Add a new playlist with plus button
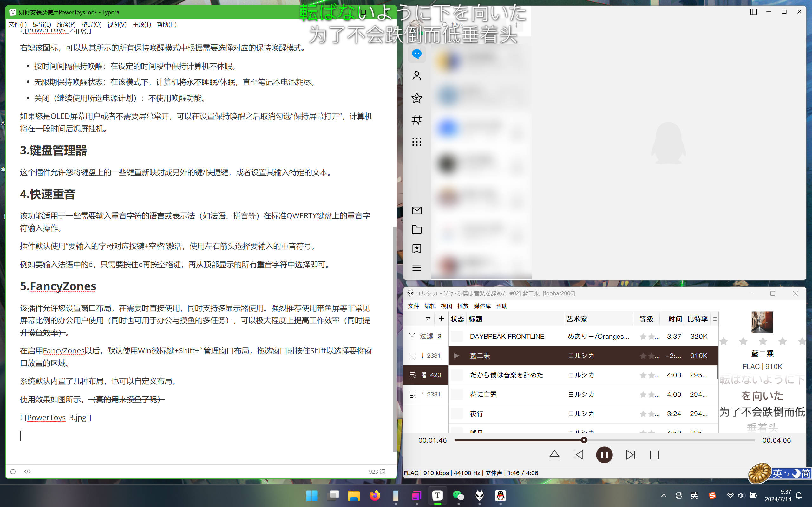 441,319
